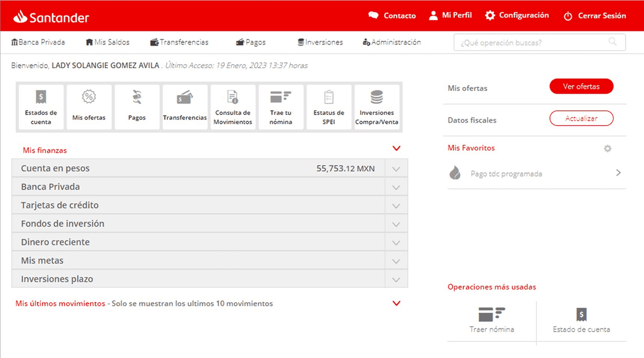This screenshot has height=358, width=644.
Task: Open the Consulta de Movimientos tile
Action: tap(233, 107)
